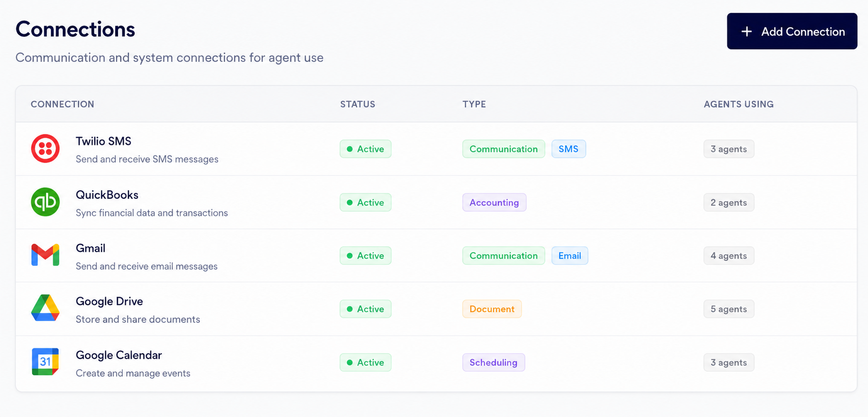Click the Active status badge for Google Calendar
The height and width of the screenshot is (417, 868).
click(x=365, y=362)
